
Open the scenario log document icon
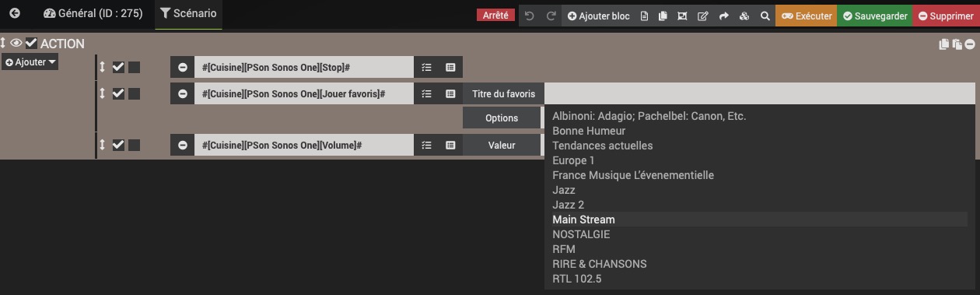[x=644, y=16]
